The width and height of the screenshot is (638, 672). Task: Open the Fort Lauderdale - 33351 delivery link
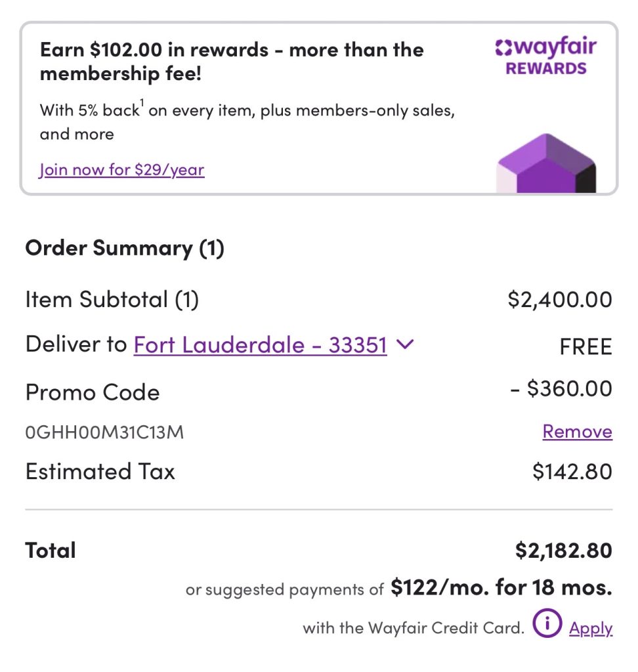click(260, 345)
